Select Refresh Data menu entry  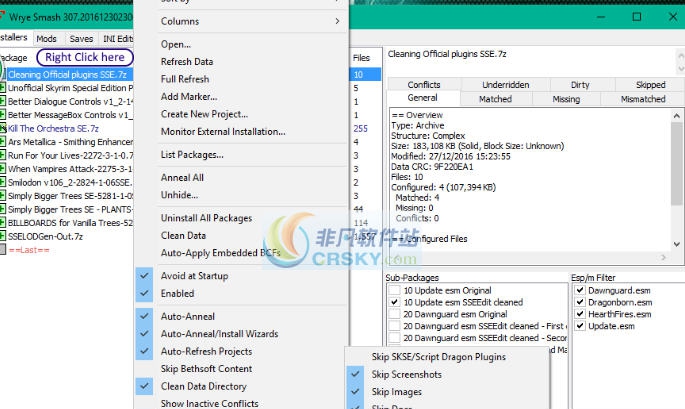(241, 62)
